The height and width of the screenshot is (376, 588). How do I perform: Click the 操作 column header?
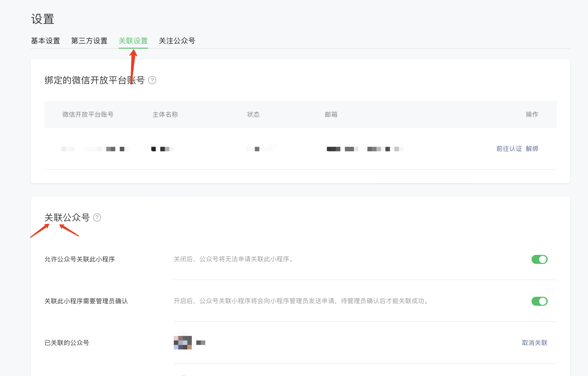[x=532, y=114]
